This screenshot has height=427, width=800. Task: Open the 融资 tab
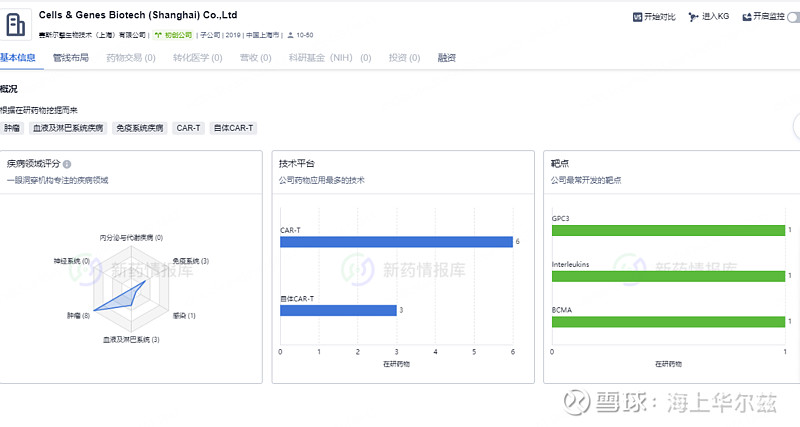(446, 58)
